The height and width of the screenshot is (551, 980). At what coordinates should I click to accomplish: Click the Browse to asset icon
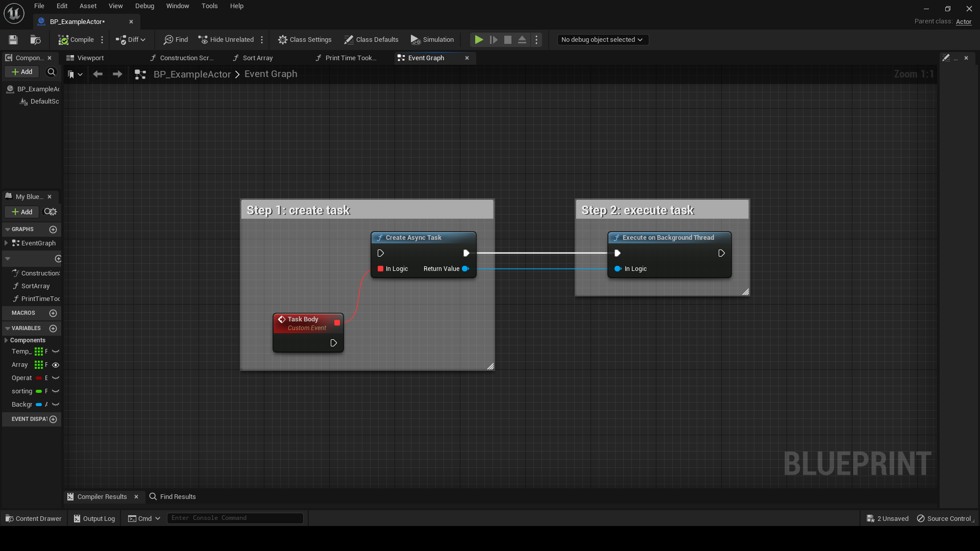pyautogui.click(x=35, y=40)
